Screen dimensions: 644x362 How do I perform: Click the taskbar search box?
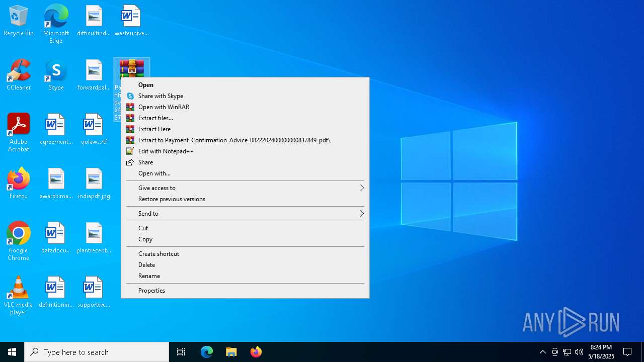point(97,352)
